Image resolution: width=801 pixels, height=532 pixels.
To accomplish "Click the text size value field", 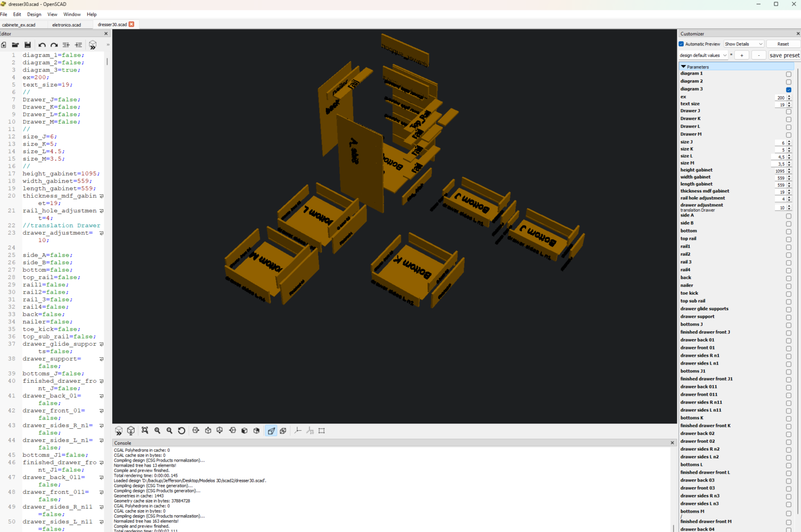I will click(x=780, y=105).
